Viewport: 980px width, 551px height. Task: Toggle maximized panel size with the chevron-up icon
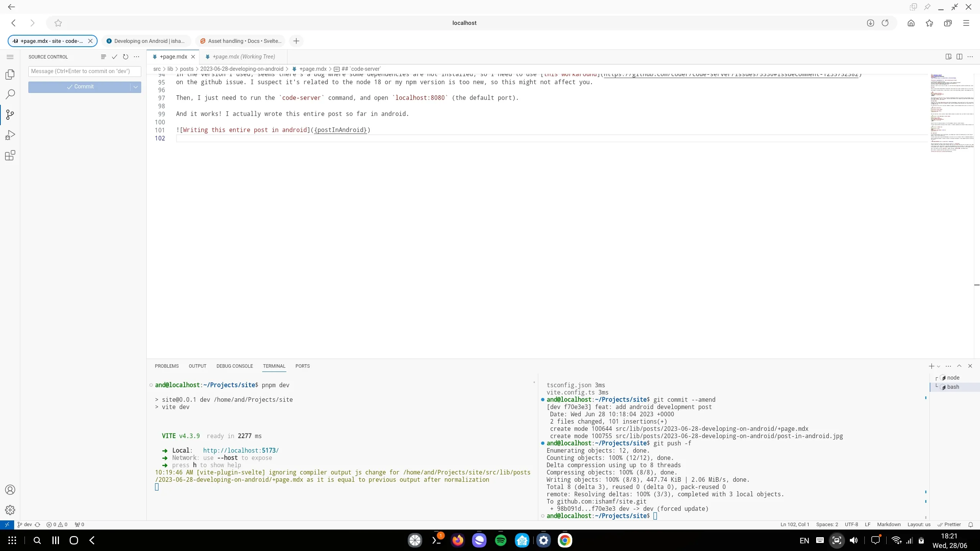point(959,366)
